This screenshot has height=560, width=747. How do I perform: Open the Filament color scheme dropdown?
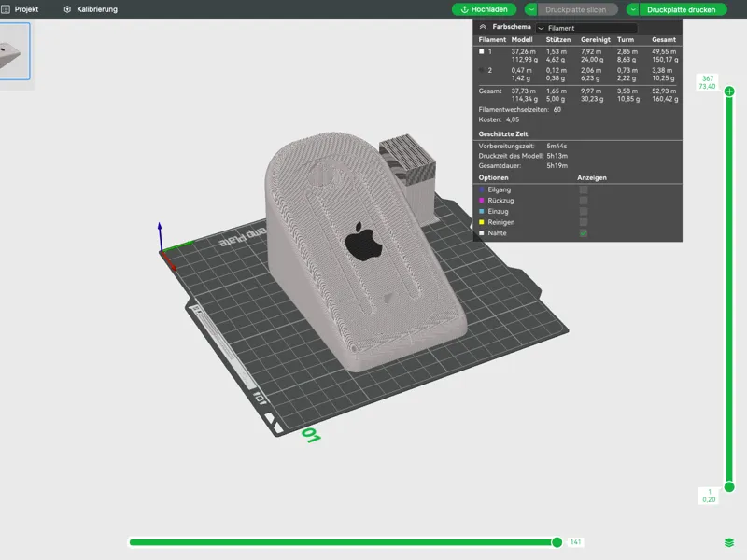point(586,28)
